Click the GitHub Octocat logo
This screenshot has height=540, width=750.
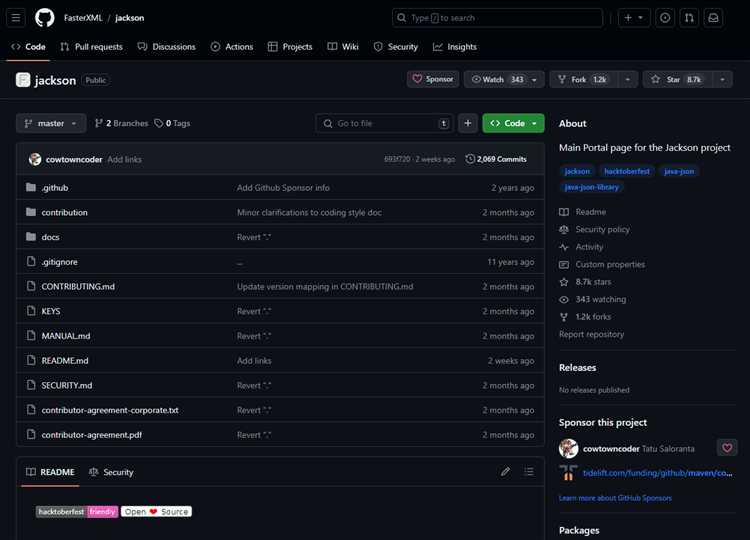[x=44, y=18]
